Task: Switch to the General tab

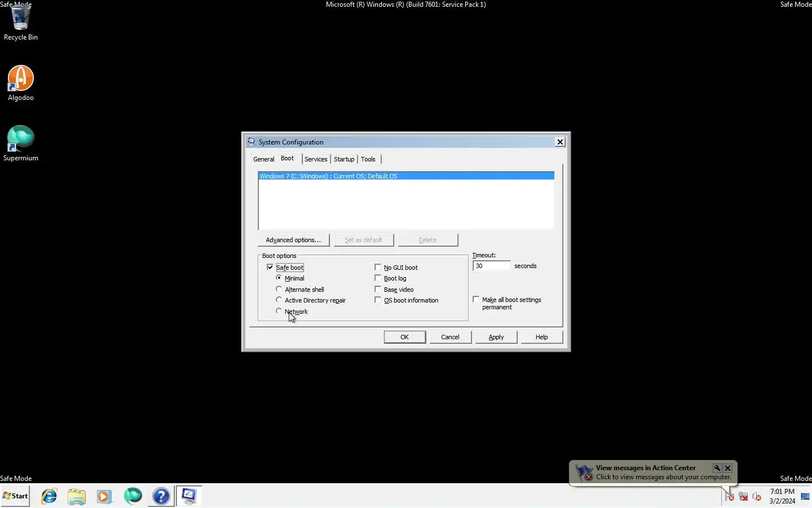Action: point(263,159)
